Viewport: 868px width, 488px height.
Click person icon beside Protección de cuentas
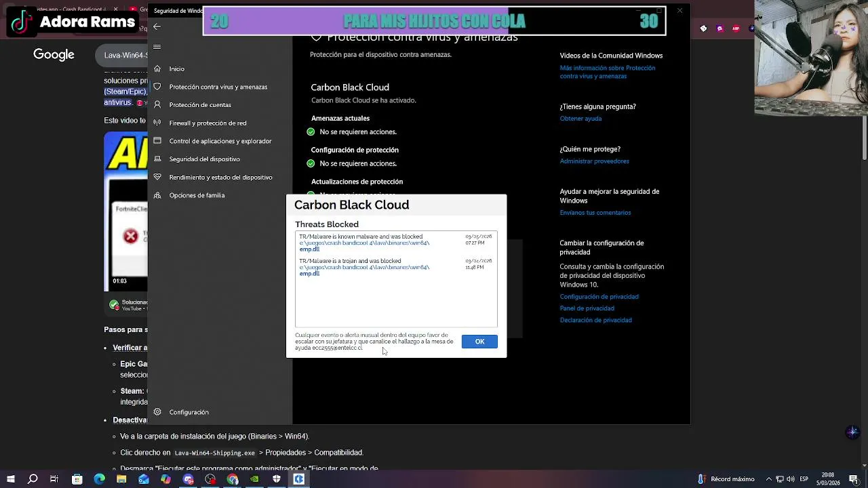coord(157,105)
